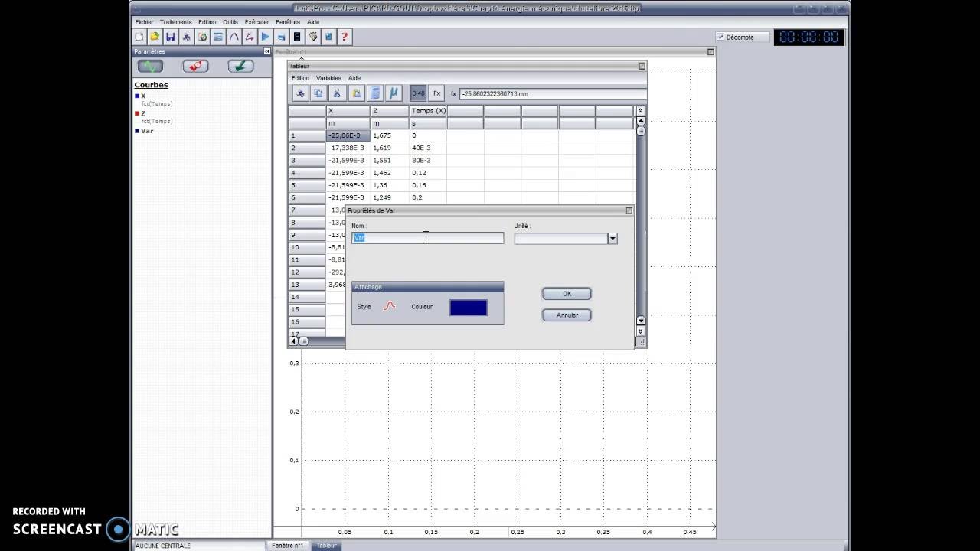Screen dimensions: 980x551
Task: Select the red acquisition parameters button
Action: click(195, 67)
